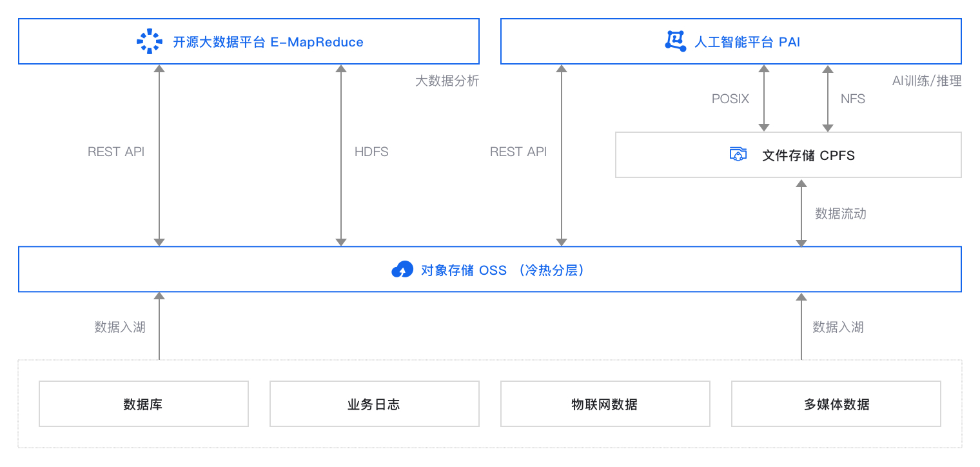The image size is (980, 467).
Task: Click the REST API label under E-MapReduce
Action: click(x=116, y=152)
